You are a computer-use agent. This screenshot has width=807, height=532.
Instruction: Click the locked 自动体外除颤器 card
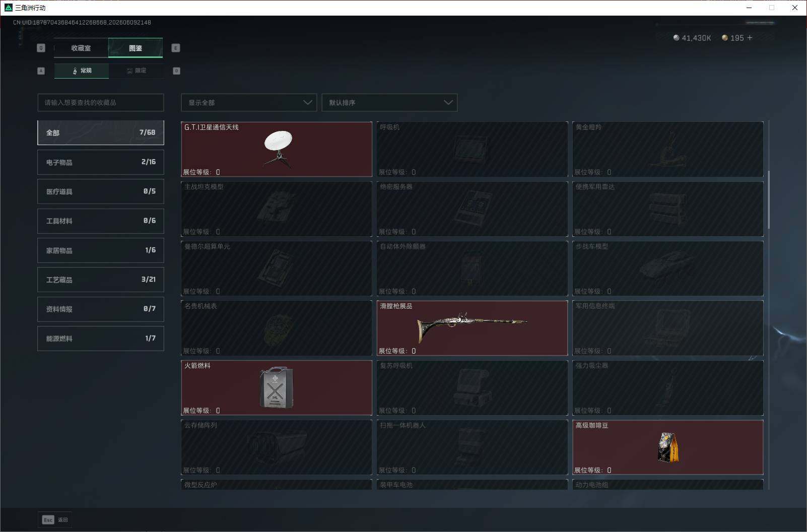472,269
